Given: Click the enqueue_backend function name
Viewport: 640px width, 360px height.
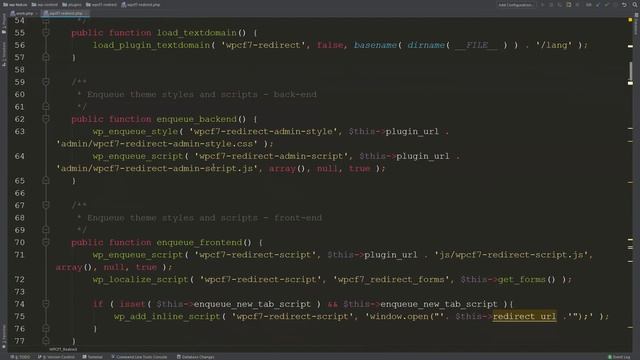Looking at the screenshot, I should point(196,119).
